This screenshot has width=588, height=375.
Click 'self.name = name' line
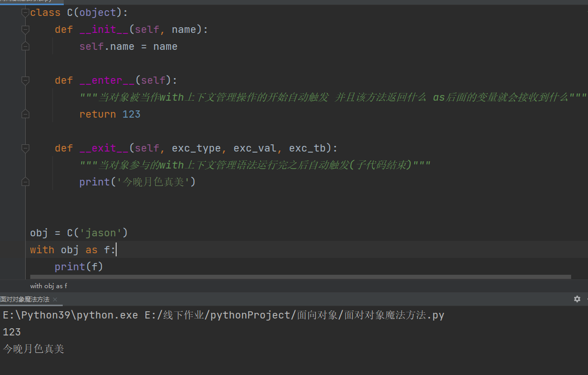tap(128, 46)
